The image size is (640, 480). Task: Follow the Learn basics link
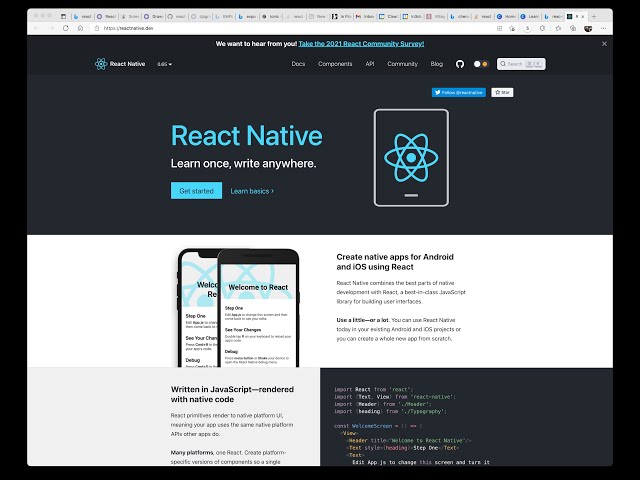(252, 191)
